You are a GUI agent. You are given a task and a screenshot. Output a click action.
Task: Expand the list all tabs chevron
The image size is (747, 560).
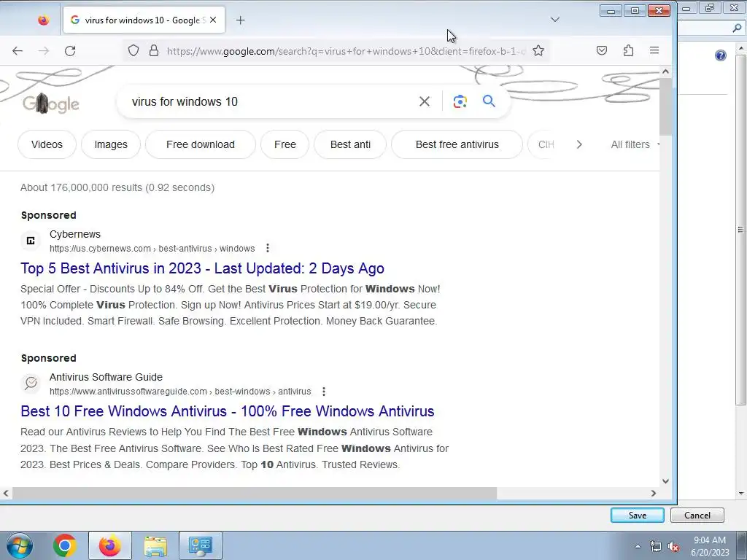pyautogui.click(x=555, y=20)
